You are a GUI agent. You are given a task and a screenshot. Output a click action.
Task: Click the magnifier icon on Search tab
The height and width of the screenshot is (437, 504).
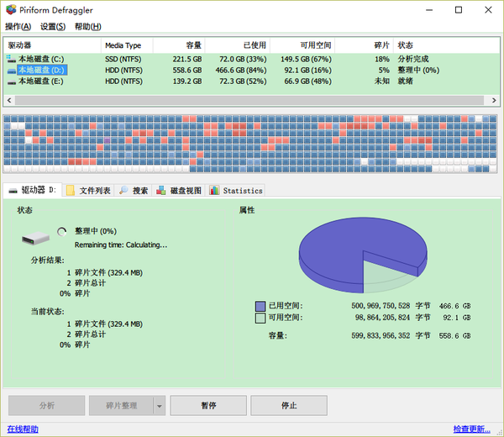coord(123,191)
